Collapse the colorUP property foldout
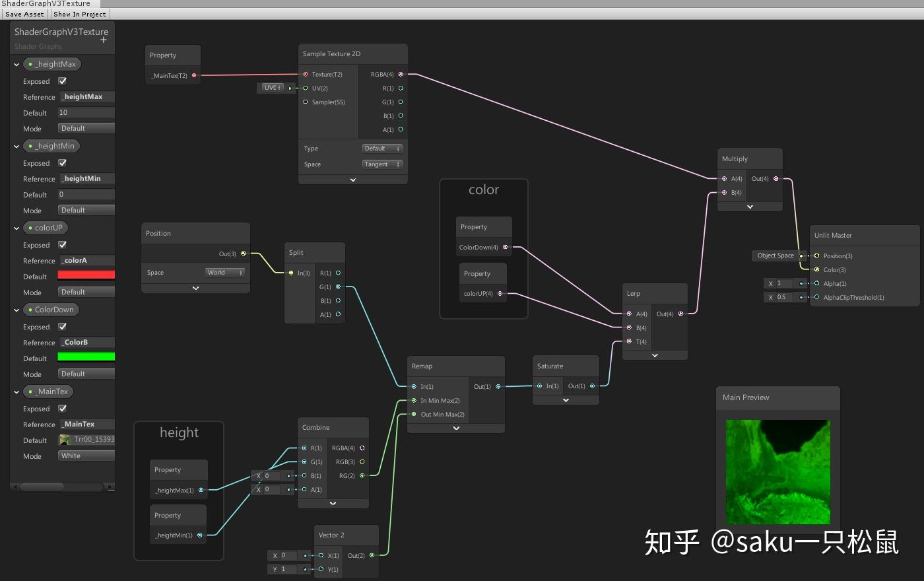Image resolution: width=924 pixels, height=581 pixels. [x=16, y=228]
